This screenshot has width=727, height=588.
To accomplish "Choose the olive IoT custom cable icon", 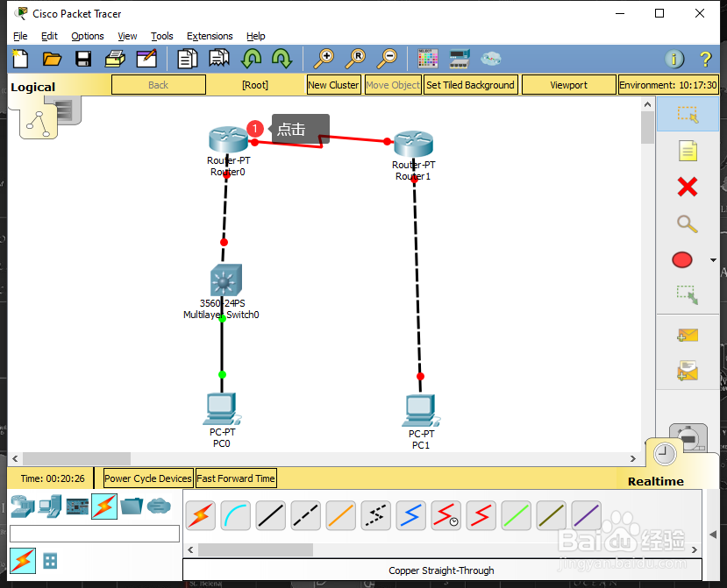I will click(552, 515).
